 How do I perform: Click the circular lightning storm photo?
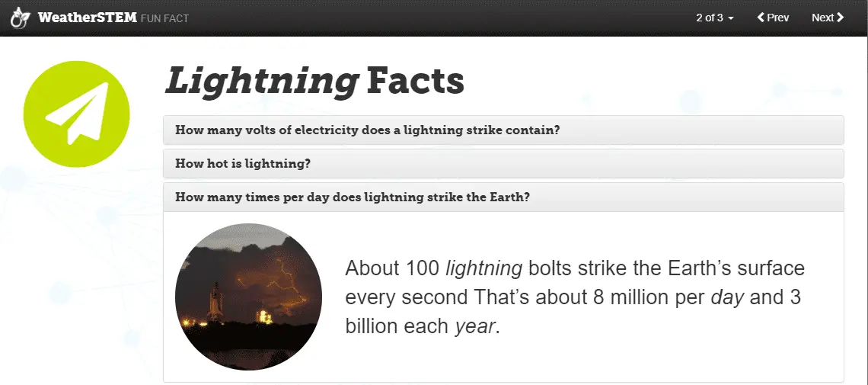[x=248, y=297]
